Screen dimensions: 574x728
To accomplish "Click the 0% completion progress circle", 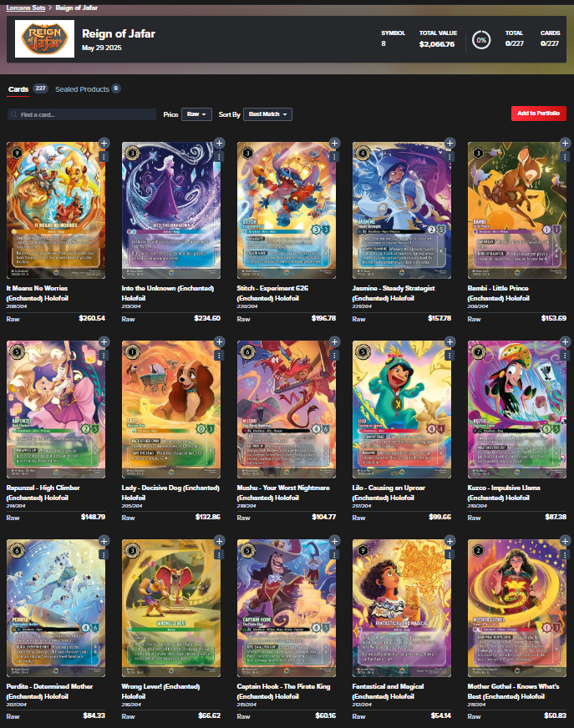I will [x=481, y=40].
